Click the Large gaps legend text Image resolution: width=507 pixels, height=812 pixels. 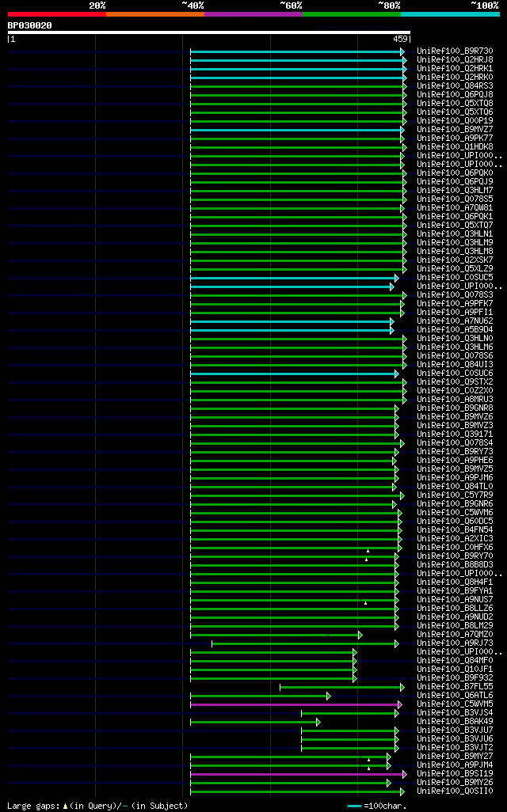point(97,806)
